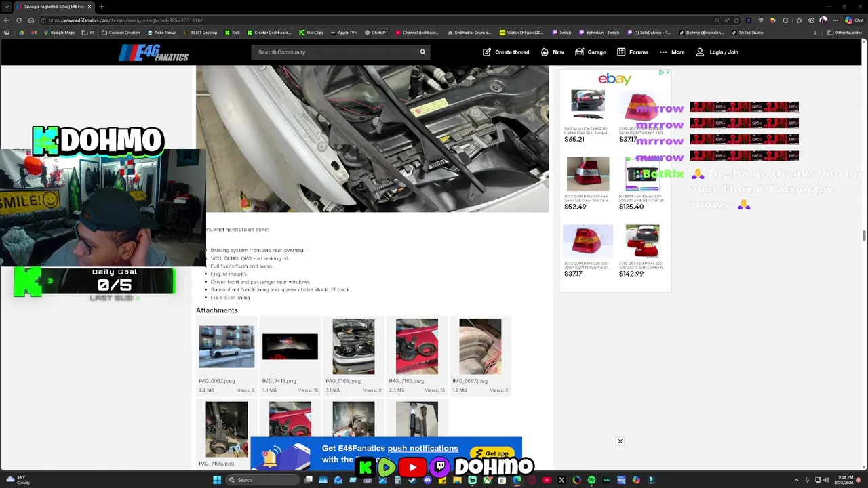The width and height of the screenshot is (868, 488).
Task: Open the Garage menu item
Action: [591, 52]
